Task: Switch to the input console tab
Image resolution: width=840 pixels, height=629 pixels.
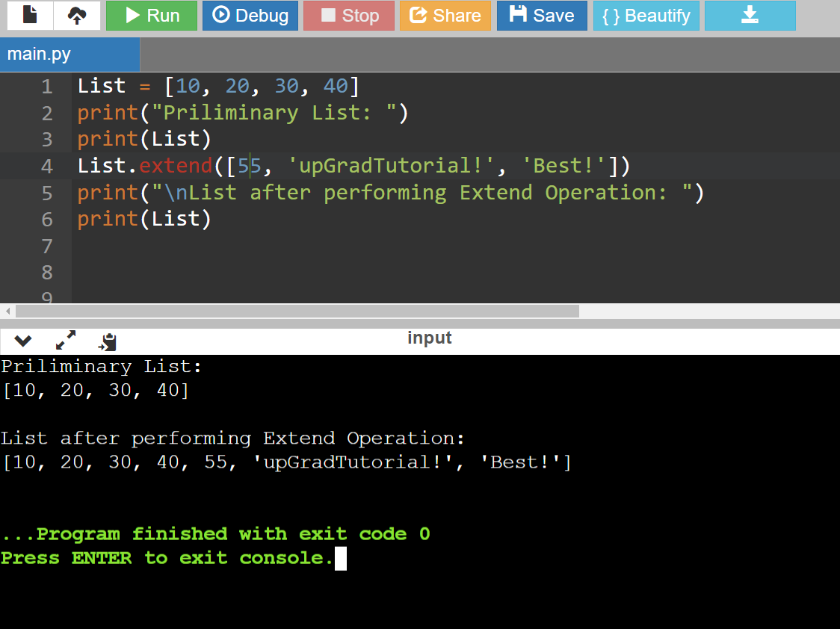Action: (x=429, y=338)
